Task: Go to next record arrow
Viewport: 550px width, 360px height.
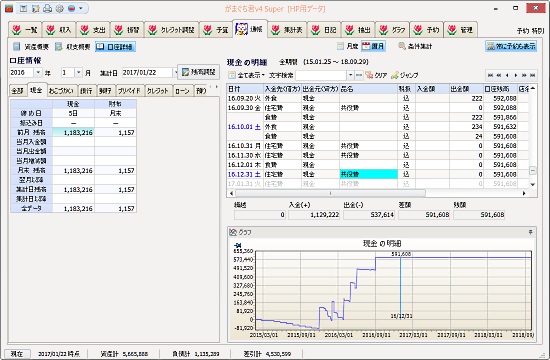Action: pyautogui.click(x=516, y=75)
